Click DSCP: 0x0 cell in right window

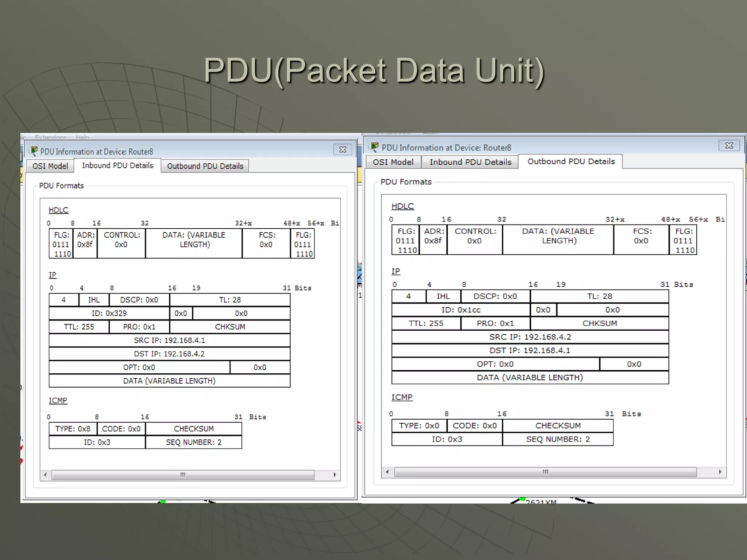pos(495,296)
